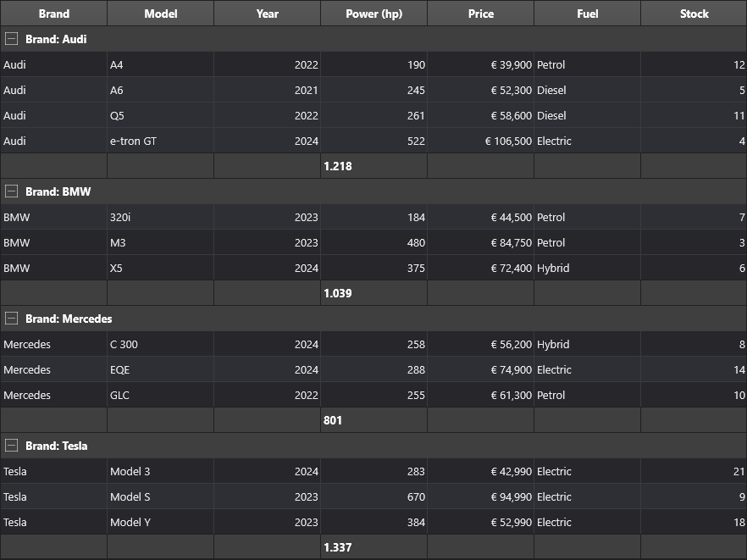Click the Brand: Mercedes group header label
This screenshot has height=560, width=747.
pos(69,319)
